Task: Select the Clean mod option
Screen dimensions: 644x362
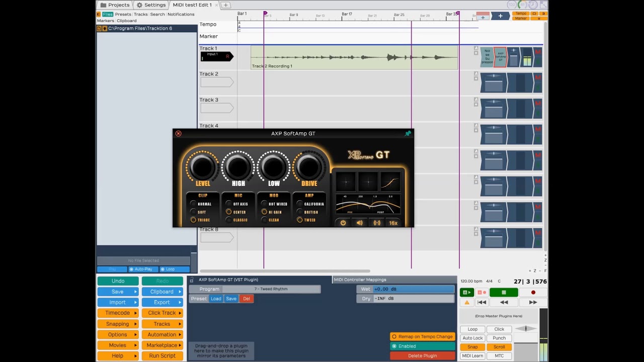Action: [270, 220]
